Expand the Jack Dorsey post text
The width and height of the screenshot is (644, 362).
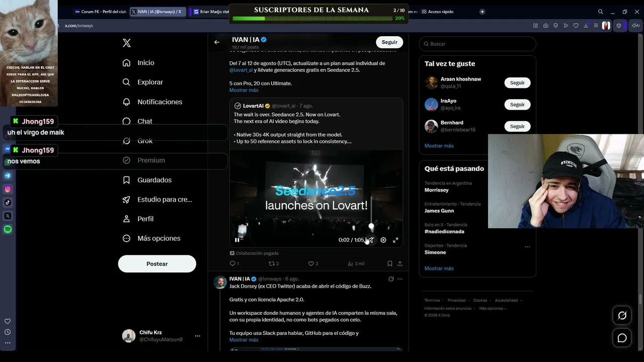click(x=244, y=340)
